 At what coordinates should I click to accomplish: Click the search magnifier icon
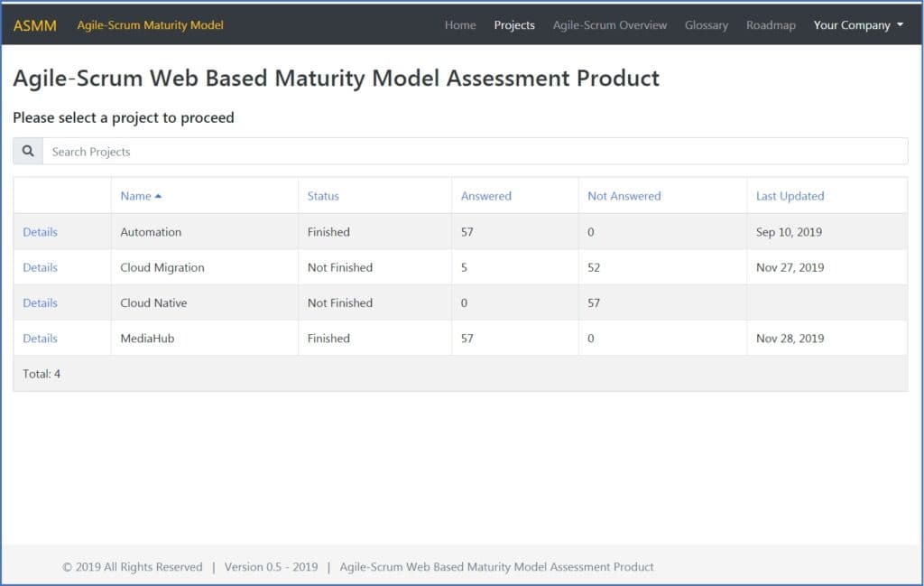point(28,152)
